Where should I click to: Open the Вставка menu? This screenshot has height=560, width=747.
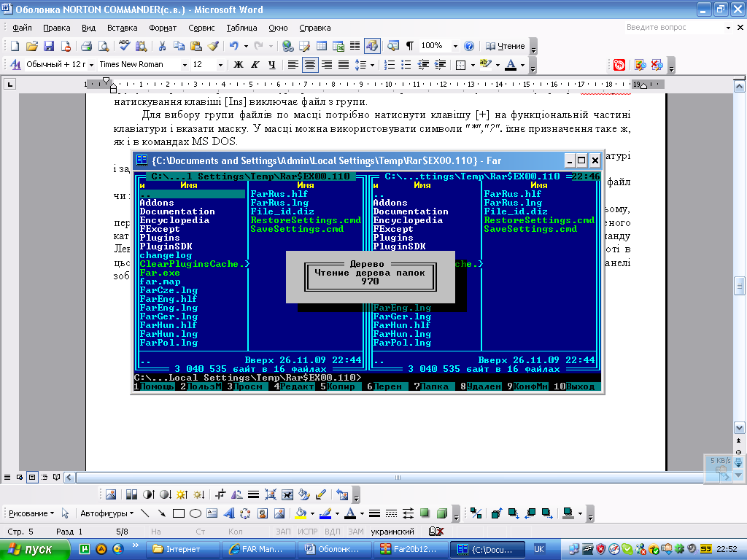(122, 28)
